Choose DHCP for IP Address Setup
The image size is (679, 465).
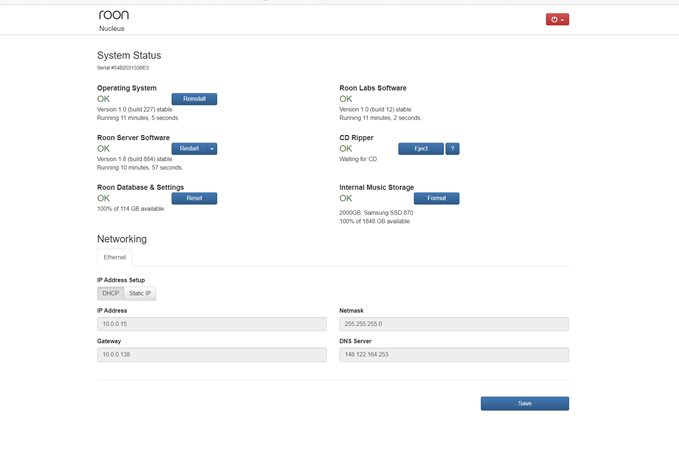click(110, 294)
